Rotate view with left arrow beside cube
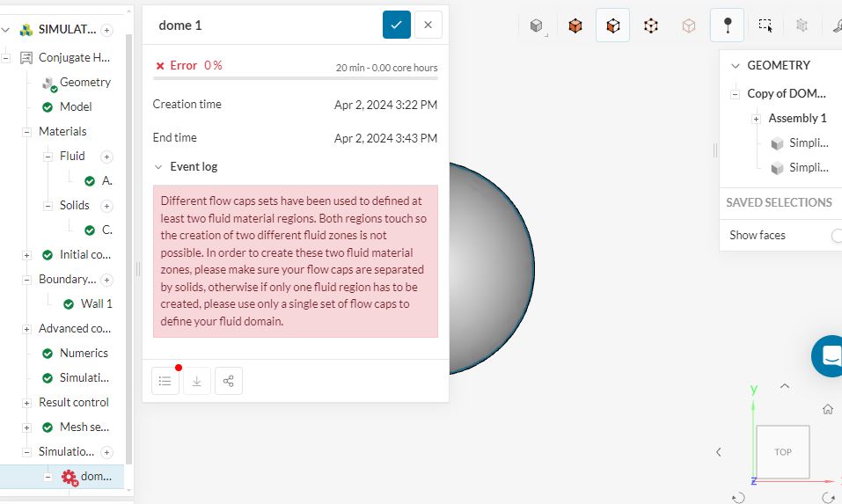The image size is (842, 504). 719,452
